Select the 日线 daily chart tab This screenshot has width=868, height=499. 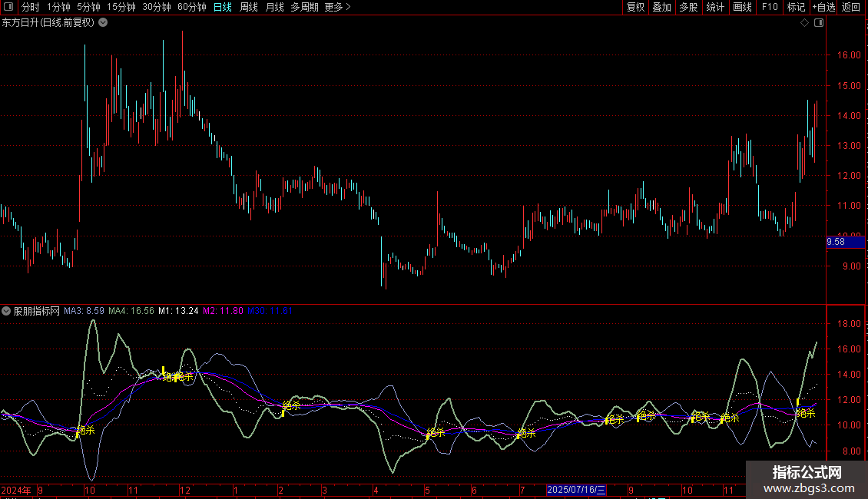223,7
